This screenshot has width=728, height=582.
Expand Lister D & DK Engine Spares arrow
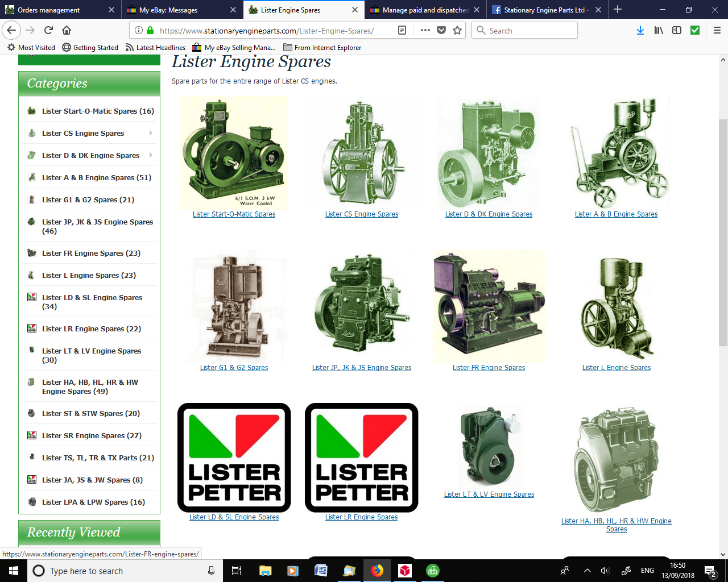pos(151,155)
